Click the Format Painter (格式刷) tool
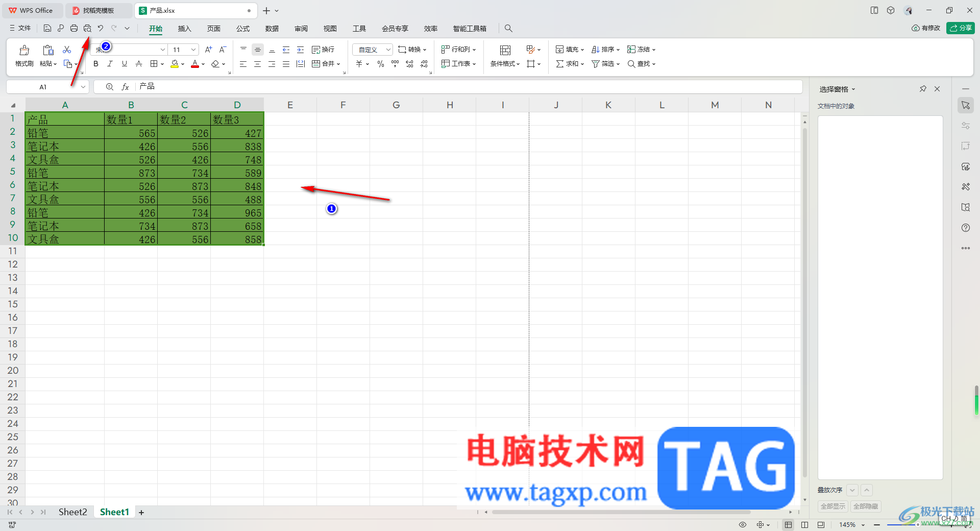 pos(24,56)
